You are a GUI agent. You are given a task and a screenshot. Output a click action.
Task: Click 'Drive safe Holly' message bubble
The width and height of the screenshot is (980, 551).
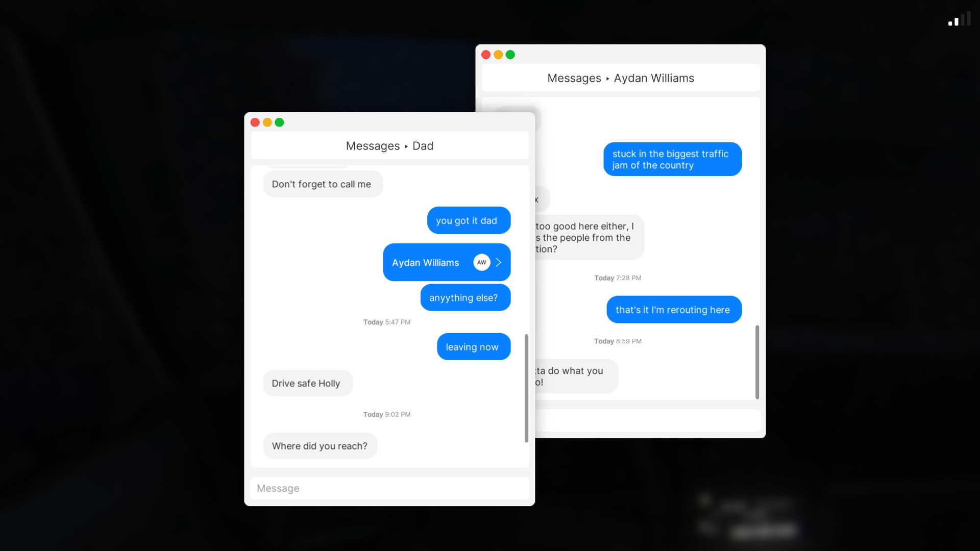tap(306, 383)
